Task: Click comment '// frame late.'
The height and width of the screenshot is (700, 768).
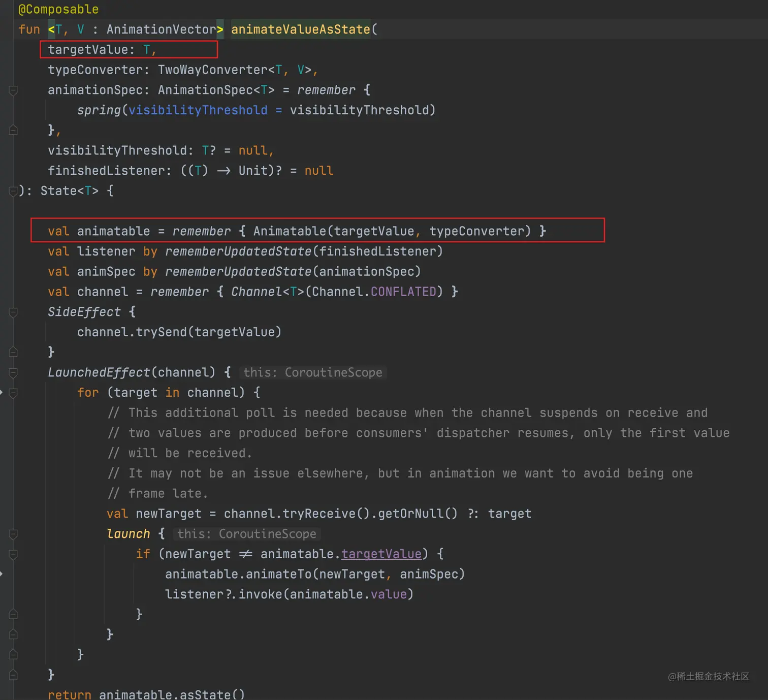Action: click(157, 493)
